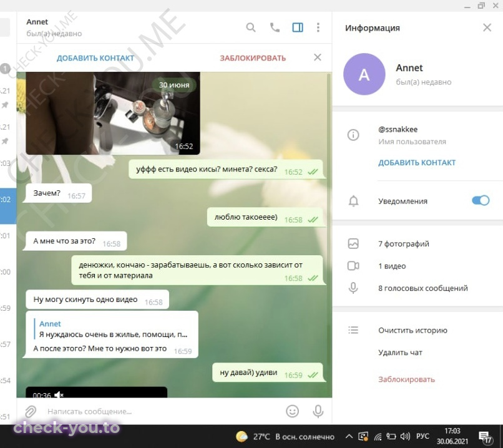
Task: Click the paperclip attach file icon
Action: [x=31, y=411]
